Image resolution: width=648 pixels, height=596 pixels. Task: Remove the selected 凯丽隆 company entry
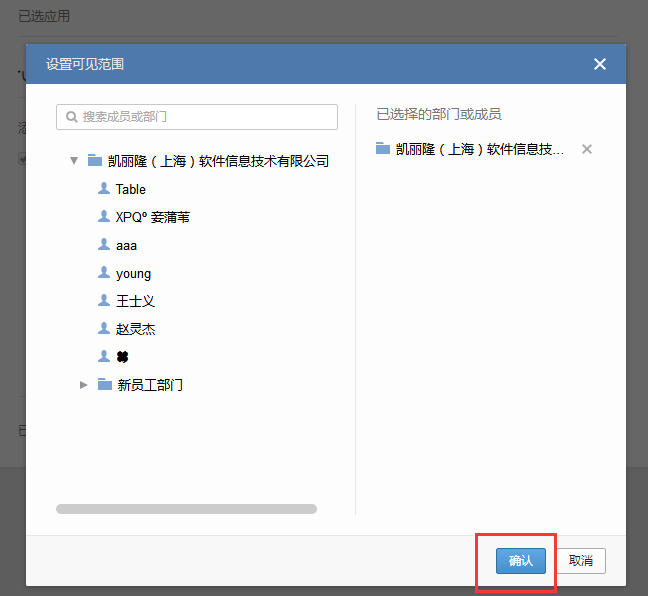click(x=587, y=149)
